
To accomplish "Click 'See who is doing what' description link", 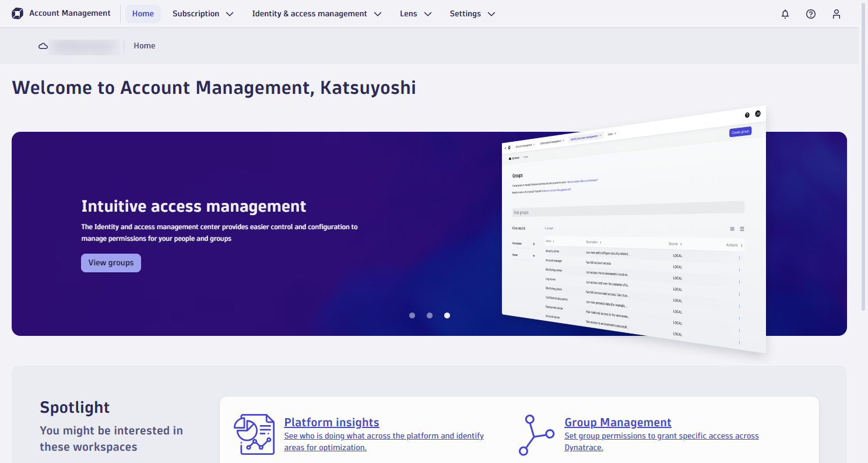I will 384,441.
